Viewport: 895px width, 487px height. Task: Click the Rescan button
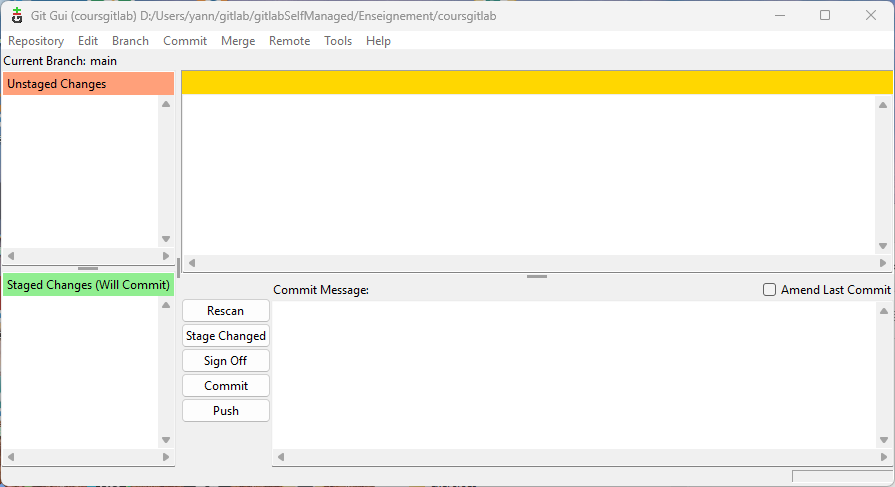coord(225,311)
